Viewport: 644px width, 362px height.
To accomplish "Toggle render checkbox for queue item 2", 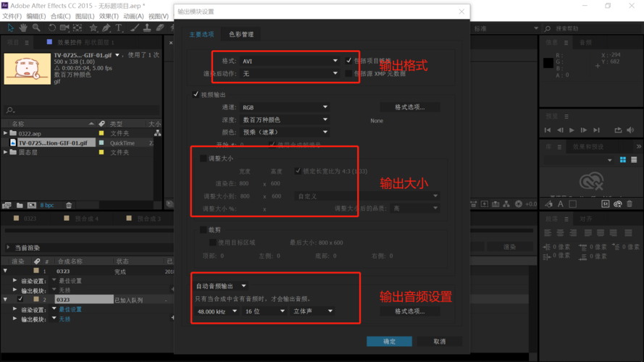I will coord(20,299).
